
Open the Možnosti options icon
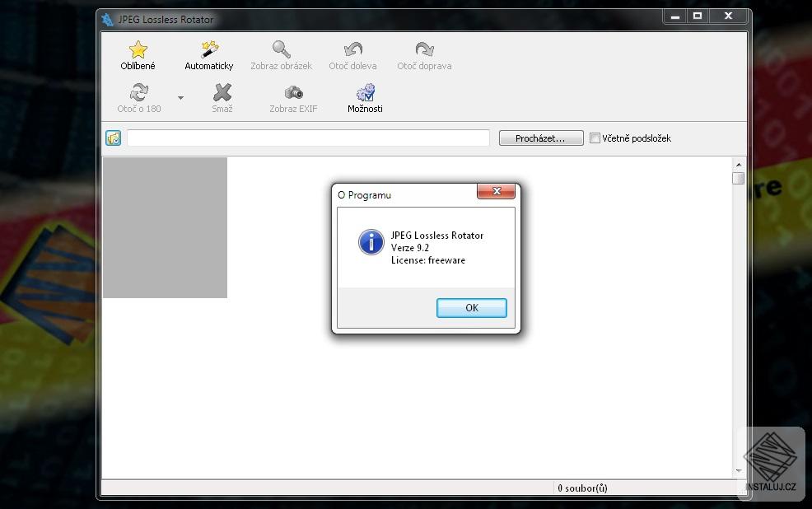(365, 91)
